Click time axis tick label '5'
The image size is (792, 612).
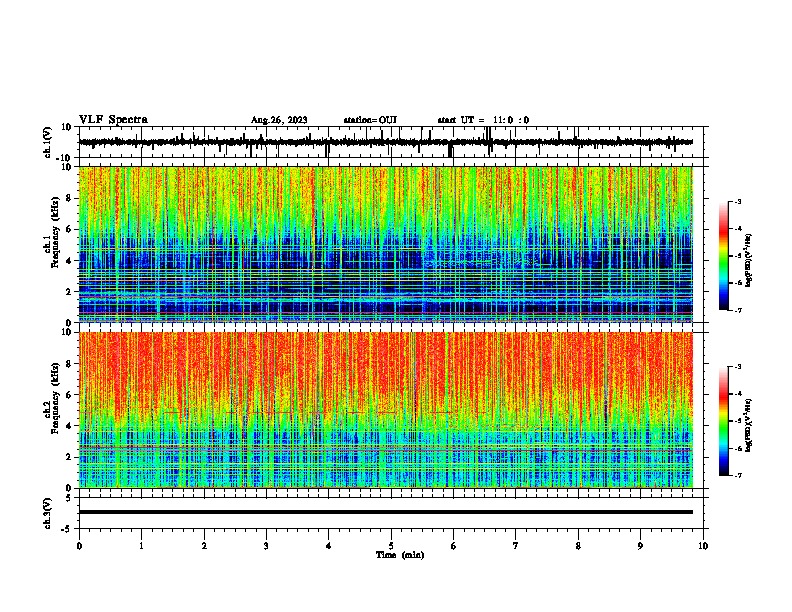tap(391, 546)
